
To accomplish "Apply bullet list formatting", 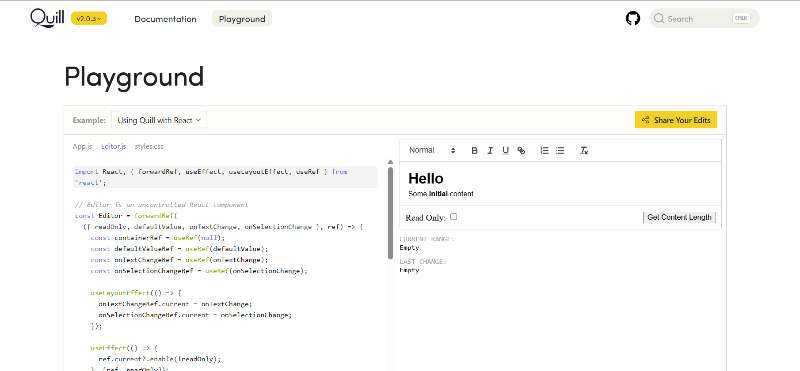I will point(560,151).
